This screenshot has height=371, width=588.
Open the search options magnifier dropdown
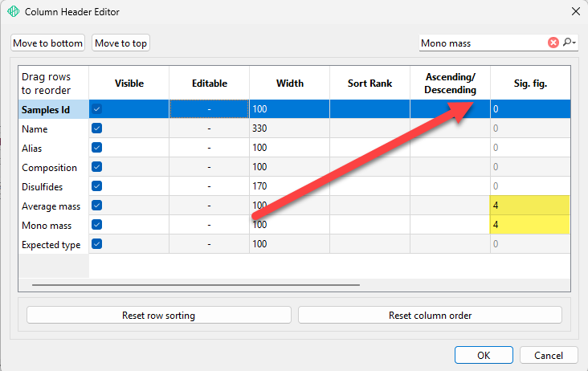[569, 43]
